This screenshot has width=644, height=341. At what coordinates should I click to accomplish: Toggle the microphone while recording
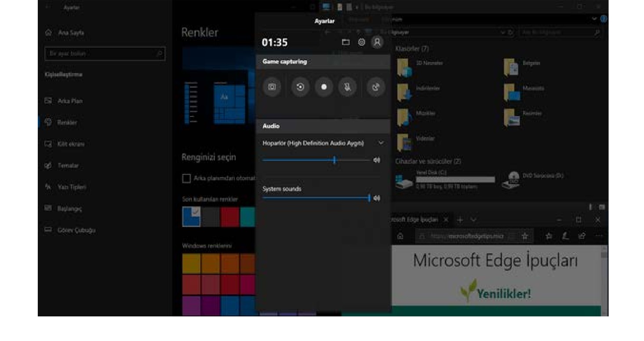click(347, 87)
